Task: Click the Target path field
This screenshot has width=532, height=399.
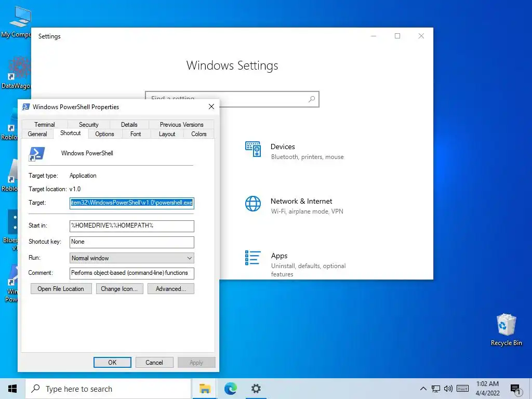Action: pos(131,203)
